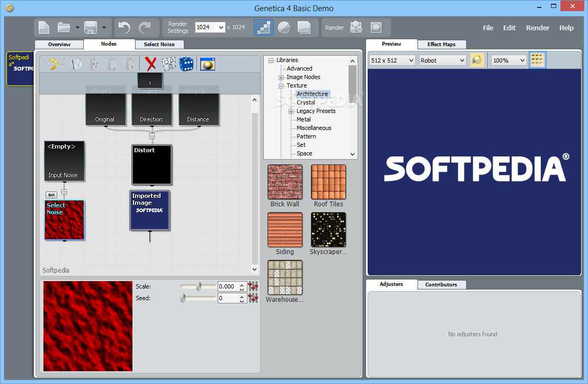Click the Seed adjuster sliders icon
This screenshot has width=588, height=384.
253,299
